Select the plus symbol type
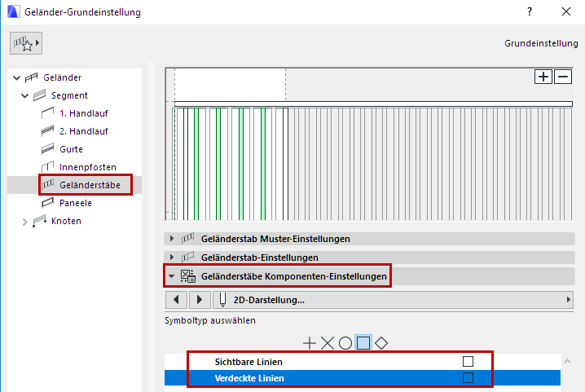The height and width of the screenshot is (392, 585). [x=310, y=343]
